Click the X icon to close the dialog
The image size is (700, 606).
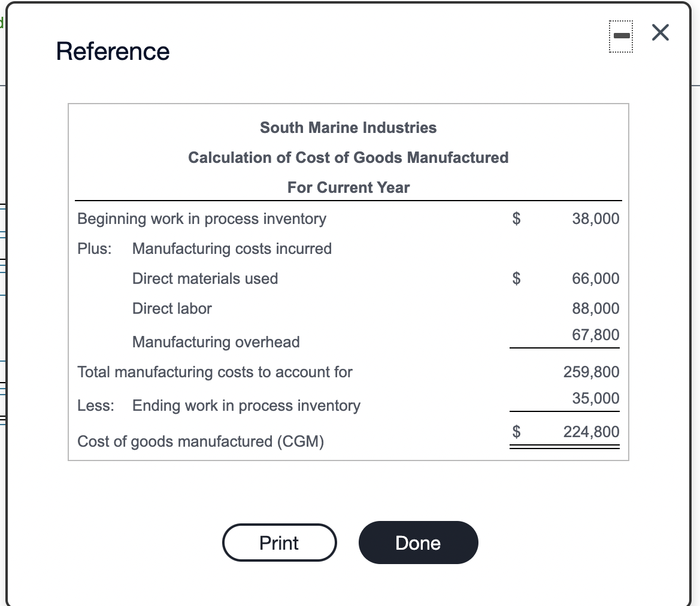pyautogui.click(x=660, y=33)
